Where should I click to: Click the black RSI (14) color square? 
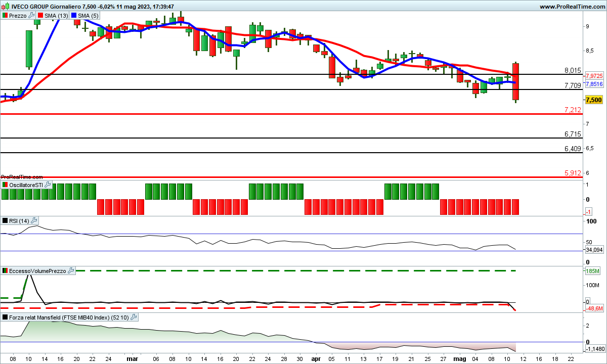5,220
